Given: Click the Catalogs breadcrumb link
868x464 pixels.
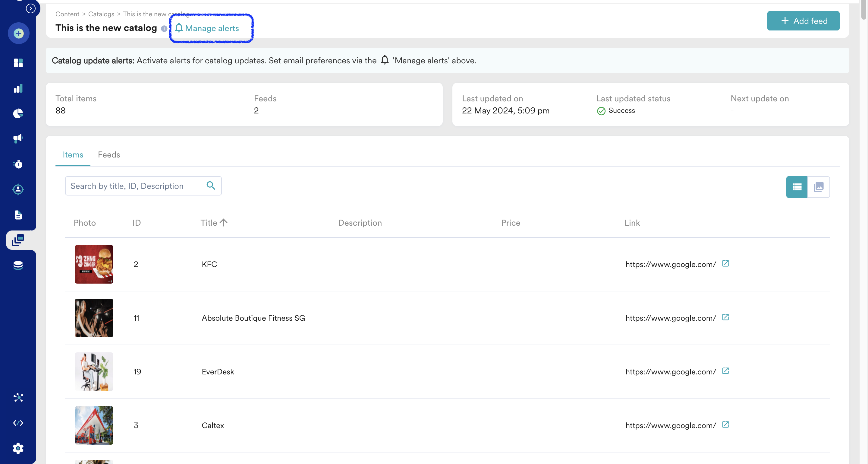Looking at the screenshot, I should (x=101, y=14).
